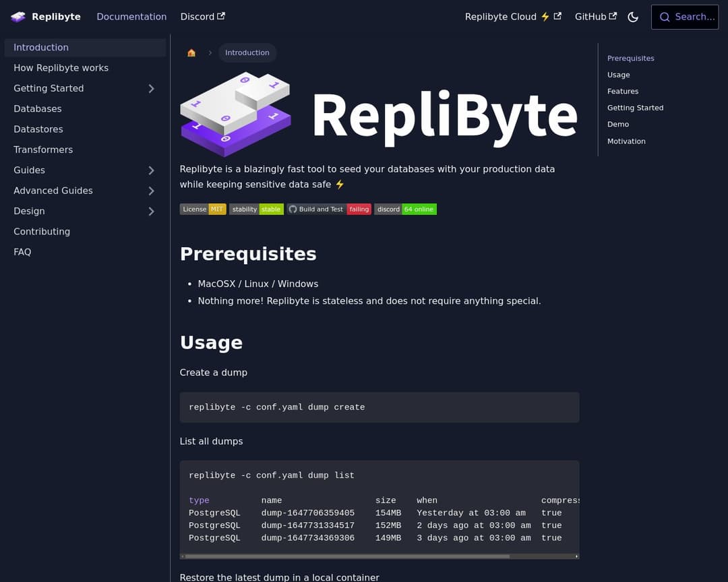728x582 pixels.
Task: Open the Build and Test failing badge
Action: pos(329,209)
